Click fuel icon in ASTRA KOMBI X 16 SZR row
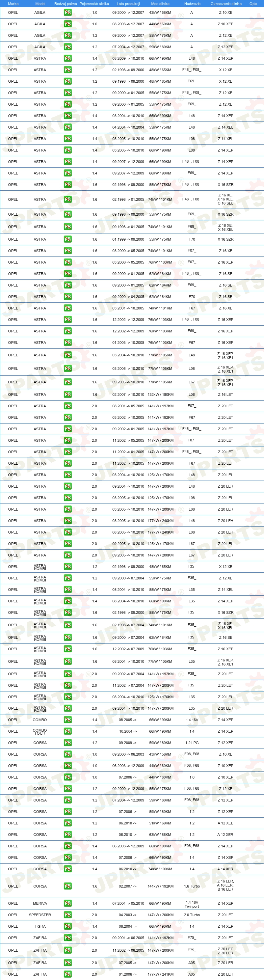 [68, 612]
